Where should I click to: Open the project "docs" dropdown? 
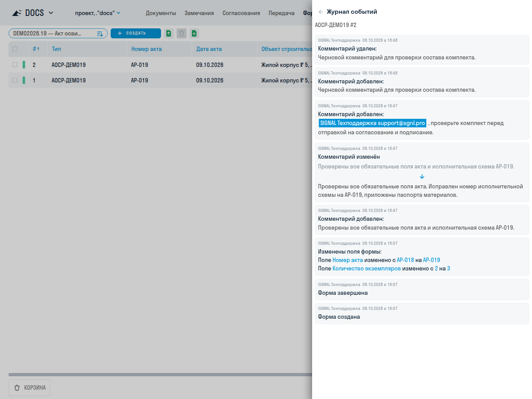tap(98, 13)
